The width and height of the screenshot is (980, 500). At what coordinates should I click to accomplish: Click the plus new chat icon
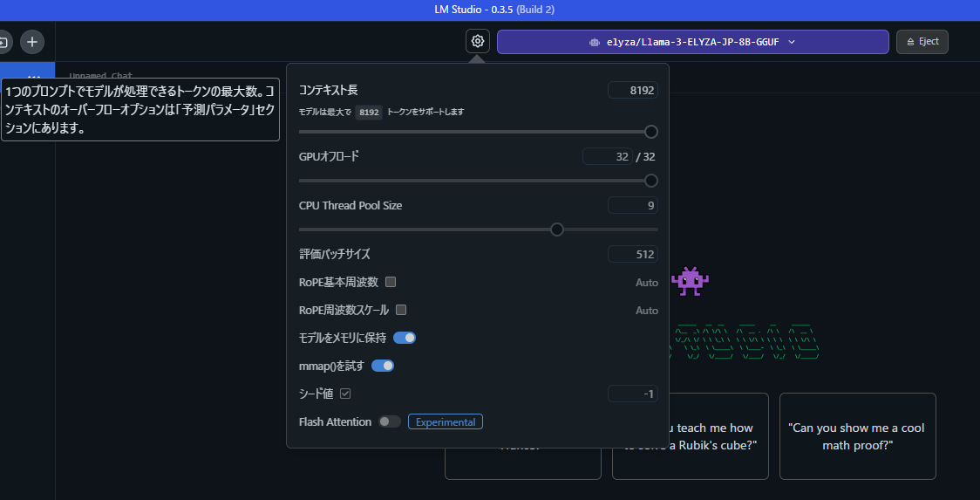[x=32, y=42]
